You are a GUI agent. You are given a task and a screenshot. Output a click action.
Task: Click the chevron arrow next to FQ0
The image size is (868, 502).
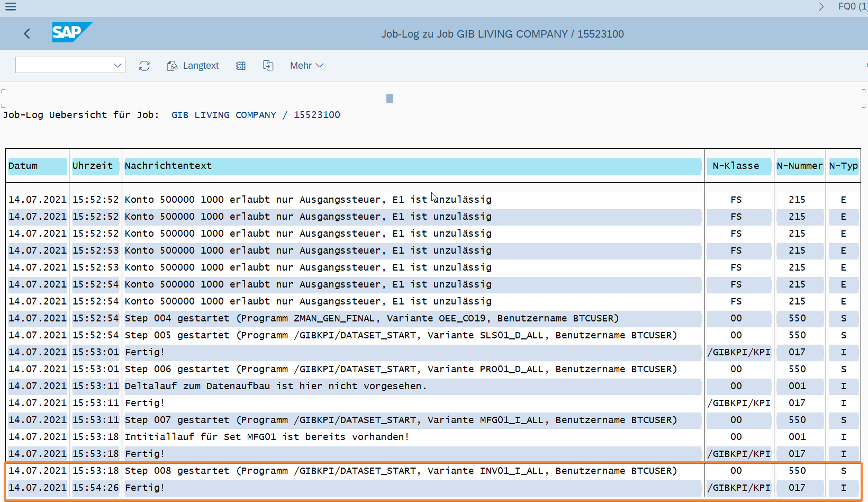(x=821, y=6)
